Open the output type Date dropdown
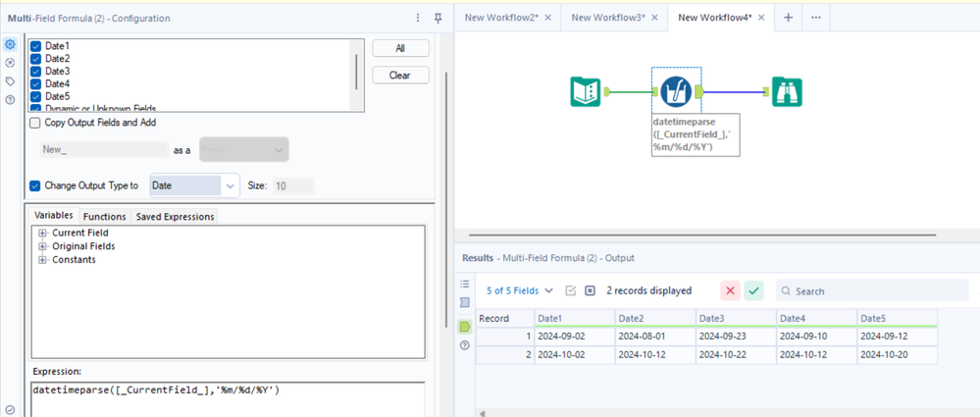The image size is (980, 417). coord(194,185)
